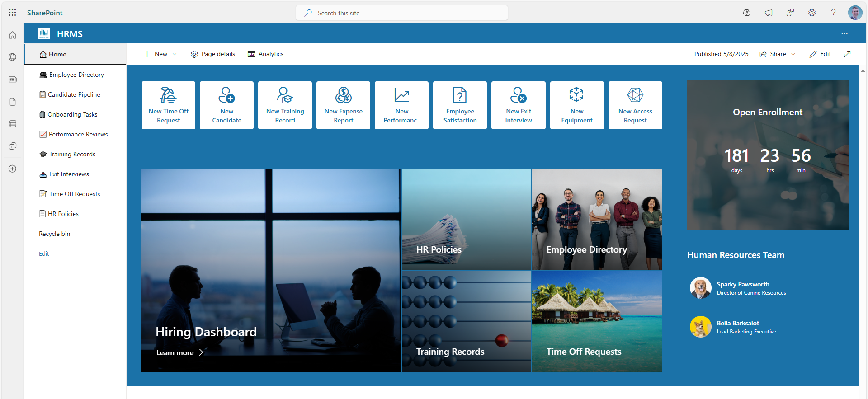Screen dimensions: 868x399
Task: Click Learn more on Hiring Dashboard
Action: (x=179, y=352)
